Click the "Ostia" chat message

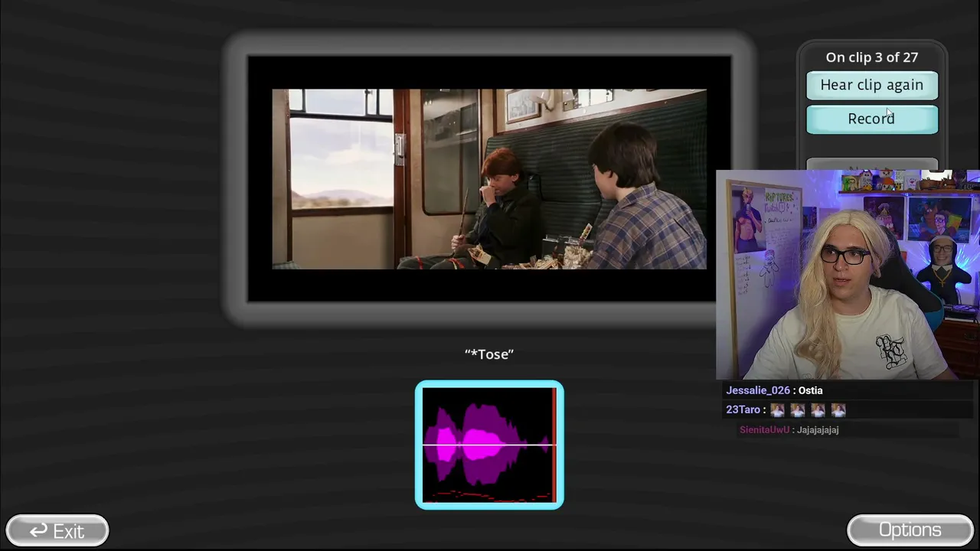pyautogui.click(x=811, y=390)
